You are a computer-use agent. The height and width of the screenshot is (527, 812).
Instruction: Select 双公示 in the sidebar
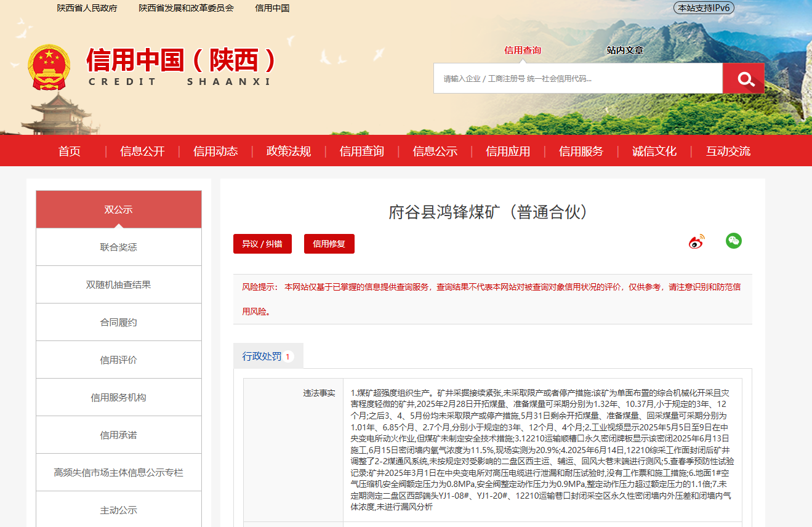[x=119, y=209]
